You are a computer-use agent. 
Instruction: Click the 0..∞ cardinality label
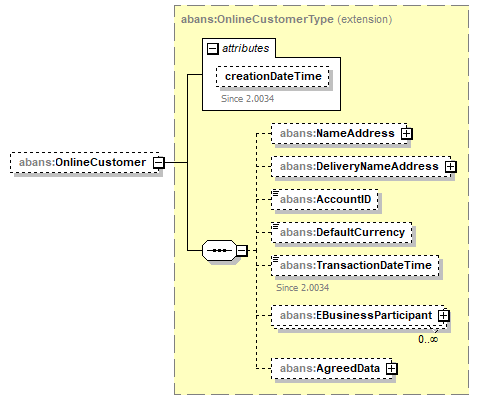428,339
